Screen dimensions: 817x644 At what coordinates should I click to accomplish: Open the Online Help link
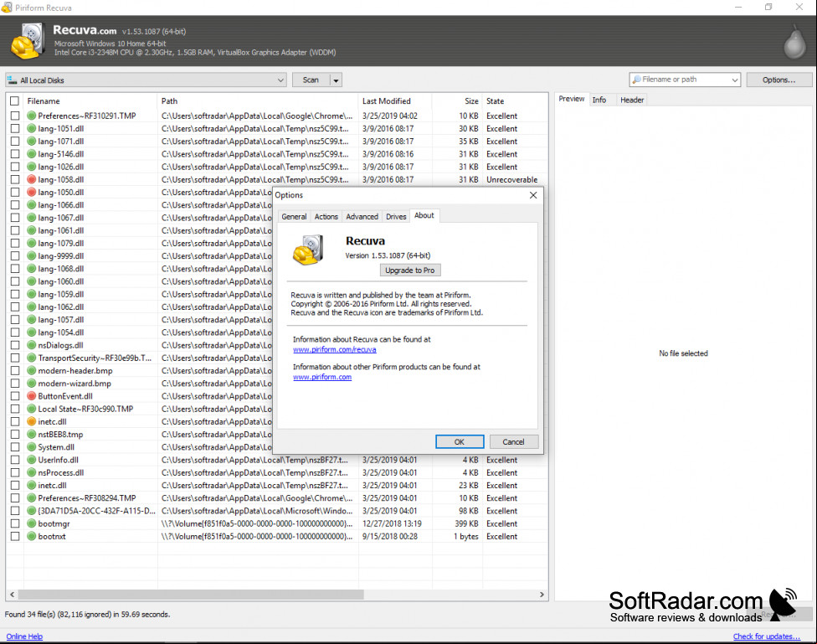pos(24,636)
